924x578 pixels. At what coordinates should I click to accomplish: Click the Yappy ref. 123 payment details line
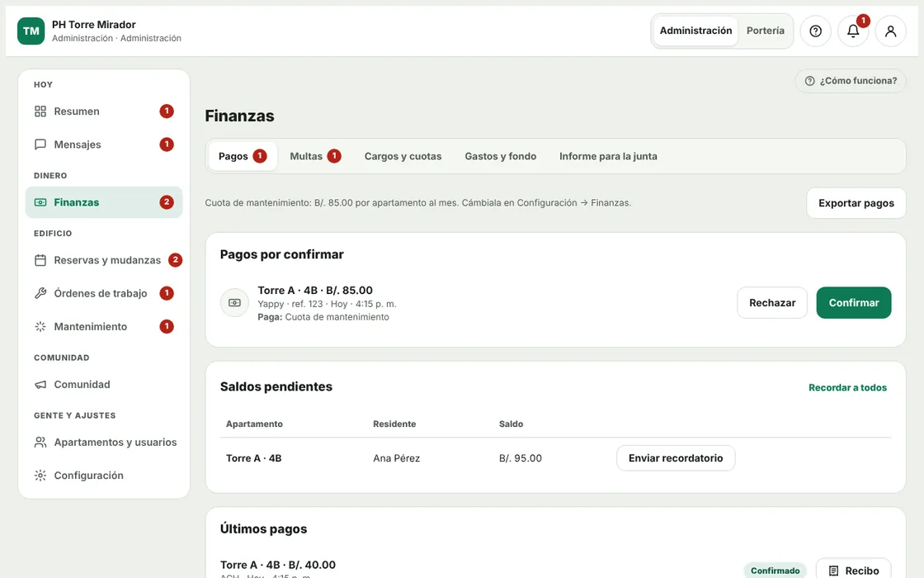[327, 305]
